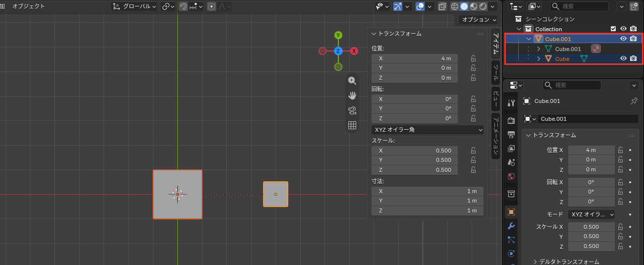Collapse the Cube.001 tree item

click(x=529, y=39)
